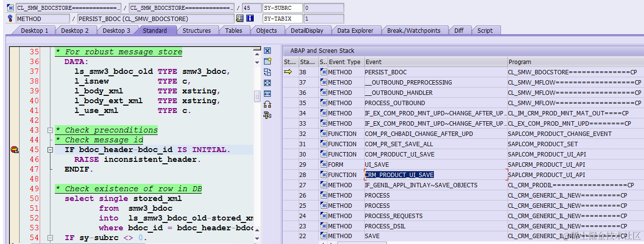The height and width of the screenshot is (244, 644).
Task: Switch to the Desktop 3 tab
Action: click(x=116, y=30)
